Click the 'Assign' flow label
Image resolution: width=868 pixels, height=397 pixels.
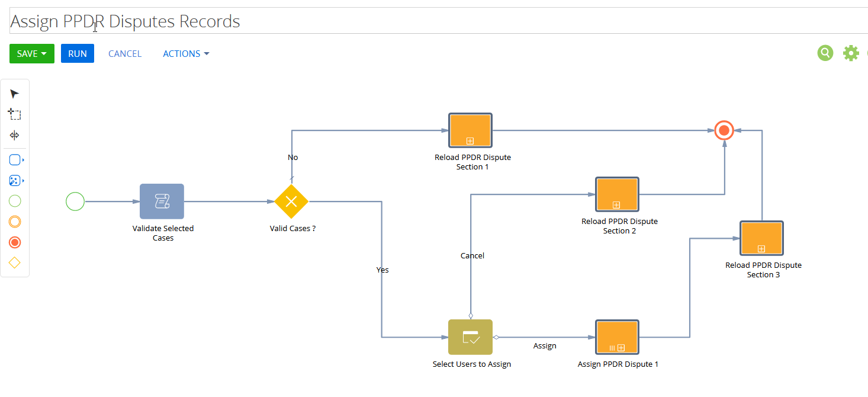point(545,345)
